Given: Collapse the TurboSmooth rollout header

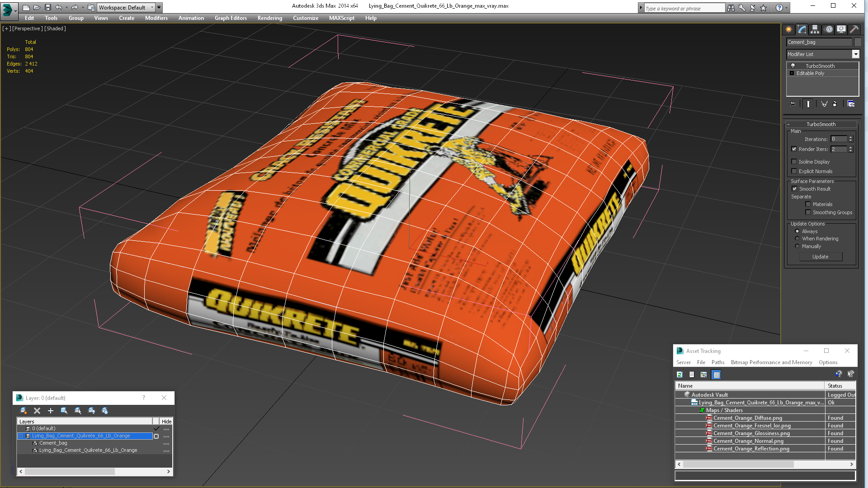Looking at the screenshot, I should (x=821, y=124).
